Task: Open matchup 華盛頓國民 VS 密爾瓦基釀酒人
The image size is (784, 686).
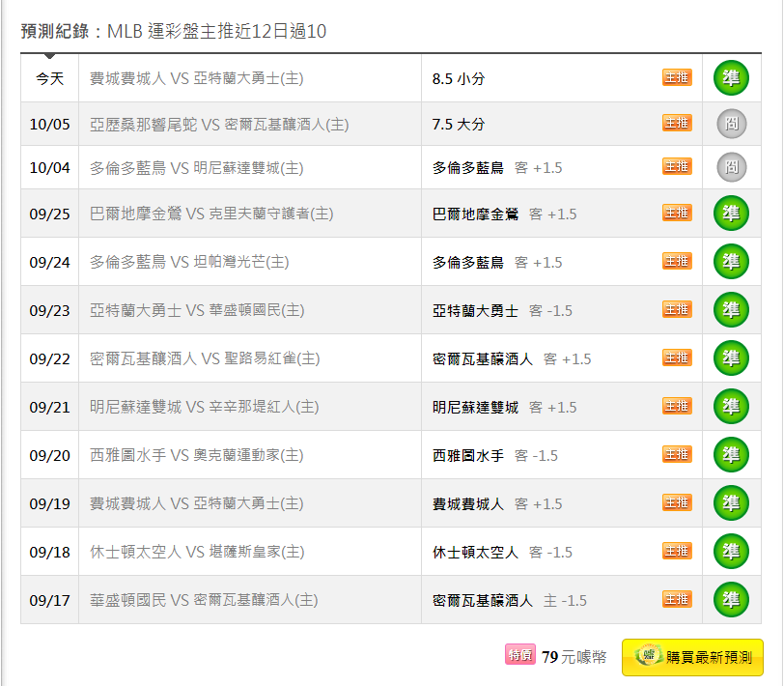Action: pos(204,600)
